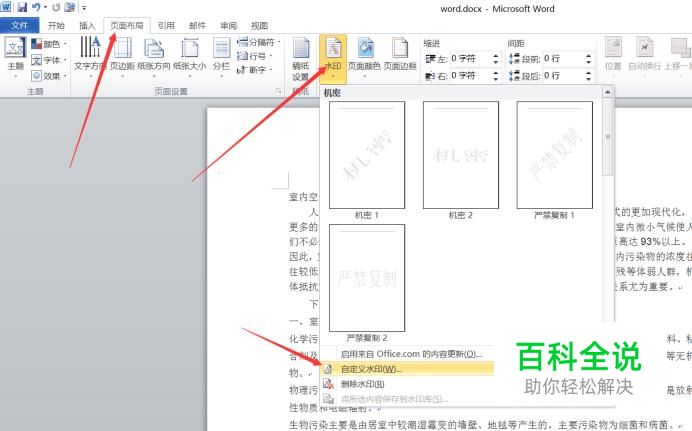Click the right indent 0 字符 field

pos(471,76)
